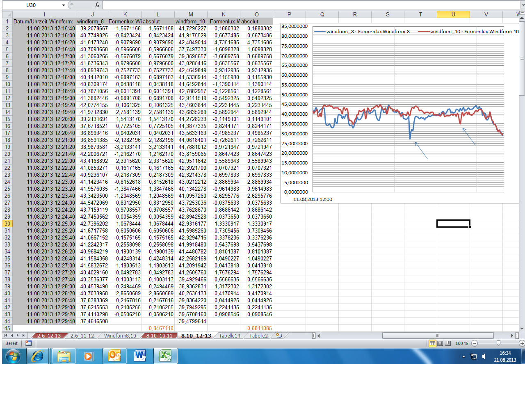Switch to Normal view in status bar
525x420 pixels.
(432, 343)
